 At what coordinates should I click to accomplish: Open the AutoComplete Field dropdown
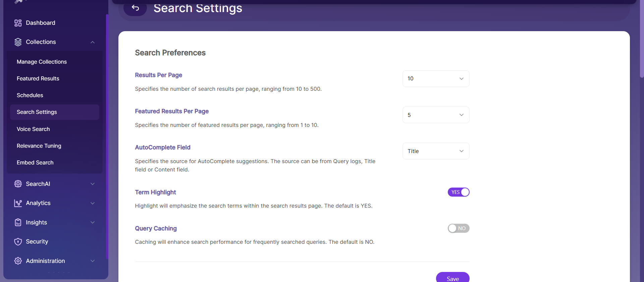click(435, 151)
